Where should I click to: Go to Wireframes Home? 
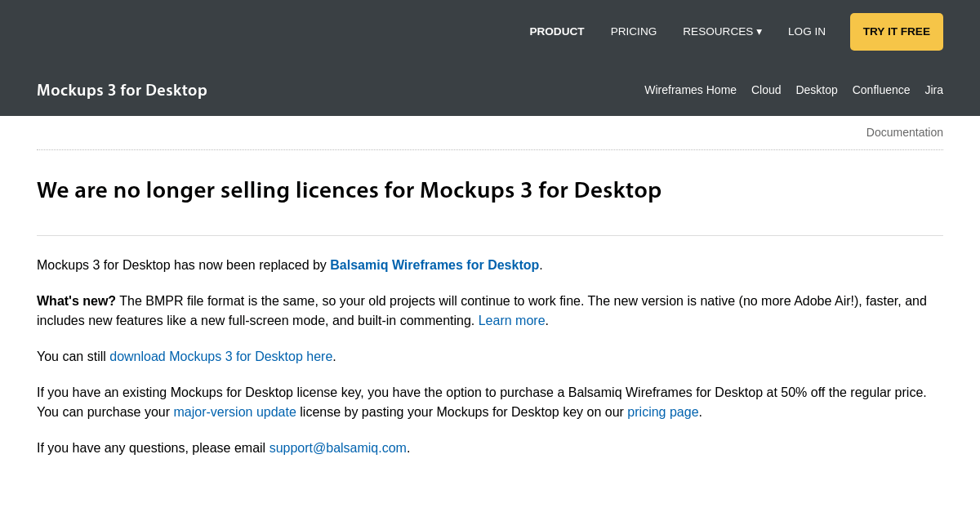click(x=690, y=90)
